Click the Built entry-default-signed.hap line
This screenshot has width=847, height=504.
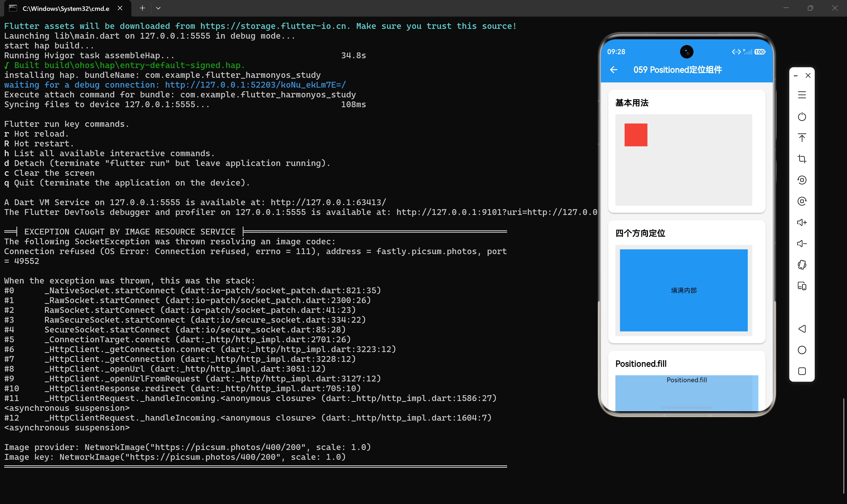click(125, 65)
